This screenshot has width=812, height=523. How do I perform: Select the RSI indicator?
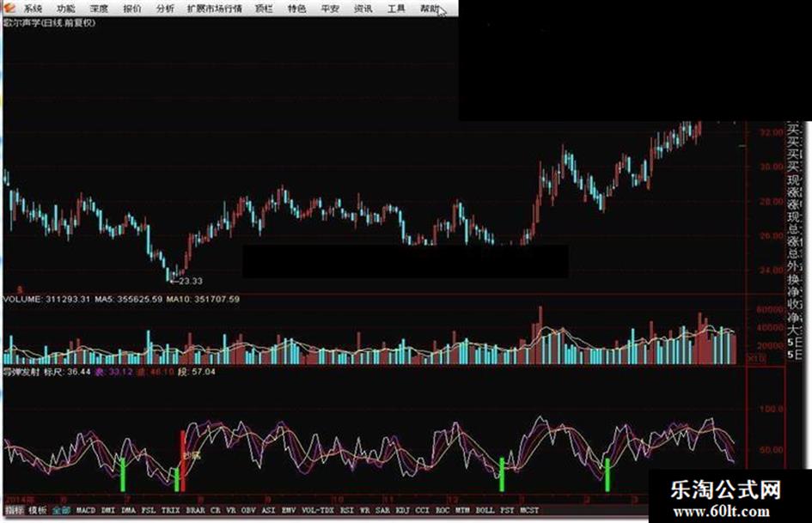[x=347, y=510]
